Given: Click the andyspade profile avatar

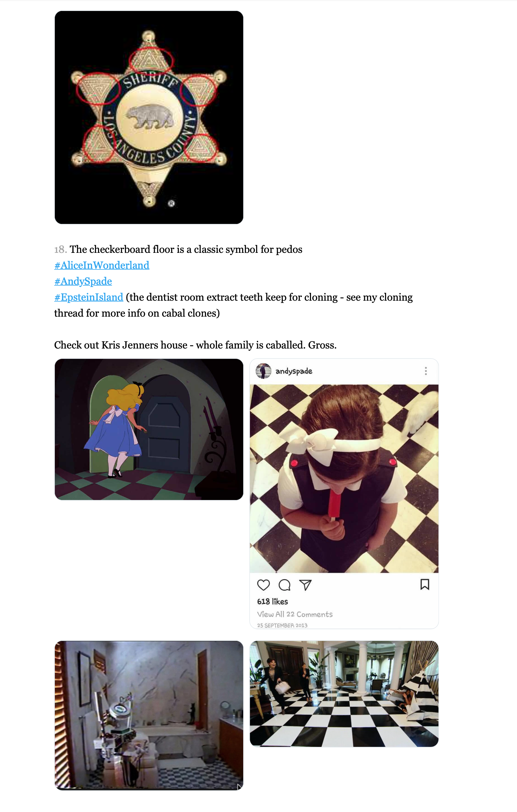Looking at the screenshot, I should coord(263,371).
